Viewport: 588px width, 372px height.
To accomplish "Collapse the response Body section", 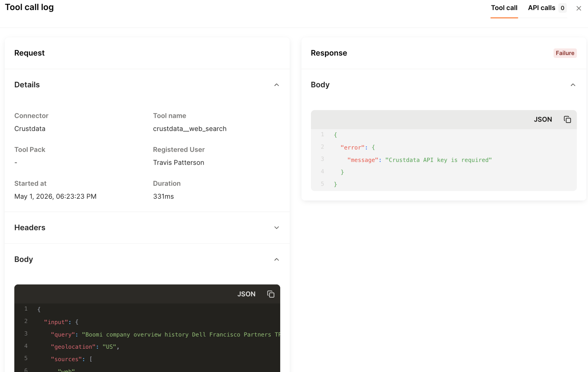I will point(573,85).
